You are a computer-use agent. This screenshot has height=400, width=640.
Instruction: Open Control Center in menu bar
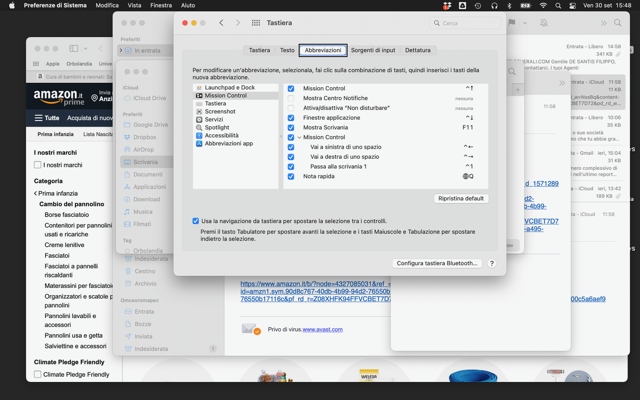coord(572,6)
